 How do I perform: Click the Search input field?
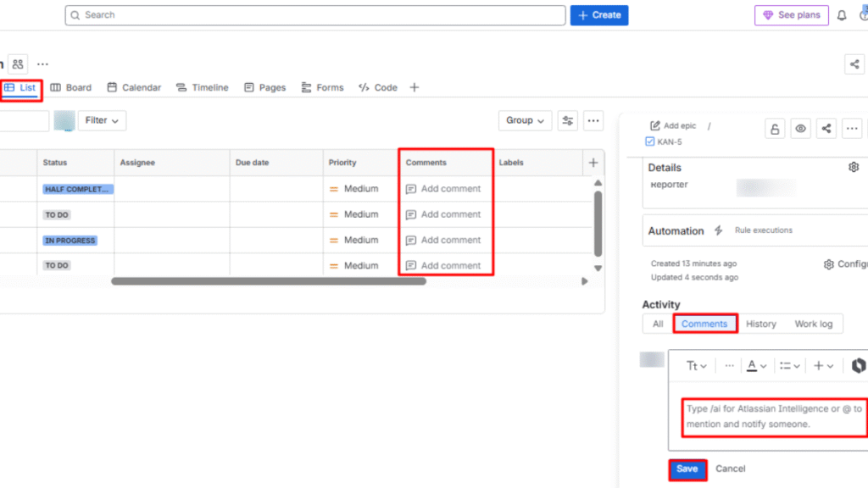coord(315,15)
